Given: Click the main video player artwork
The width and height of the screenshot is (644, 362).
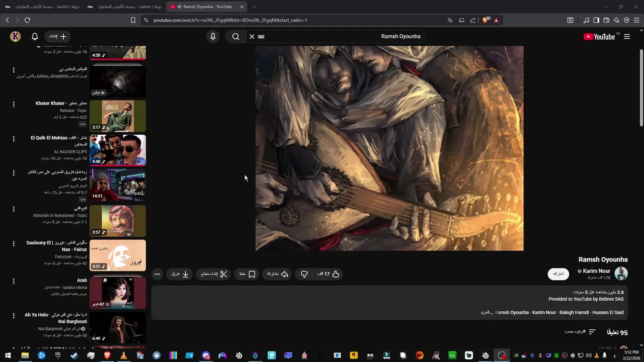Looking at the screenshot, I should (389, 148).
